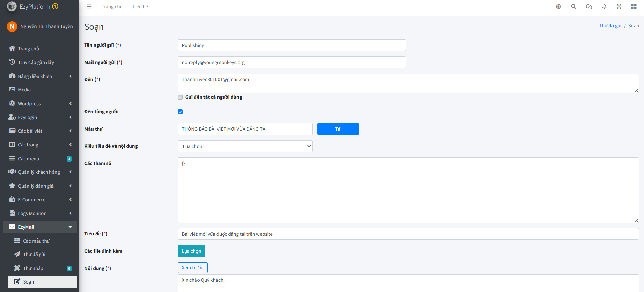
Task: Open the search magnifier icon
Action: tap(574, 7)
